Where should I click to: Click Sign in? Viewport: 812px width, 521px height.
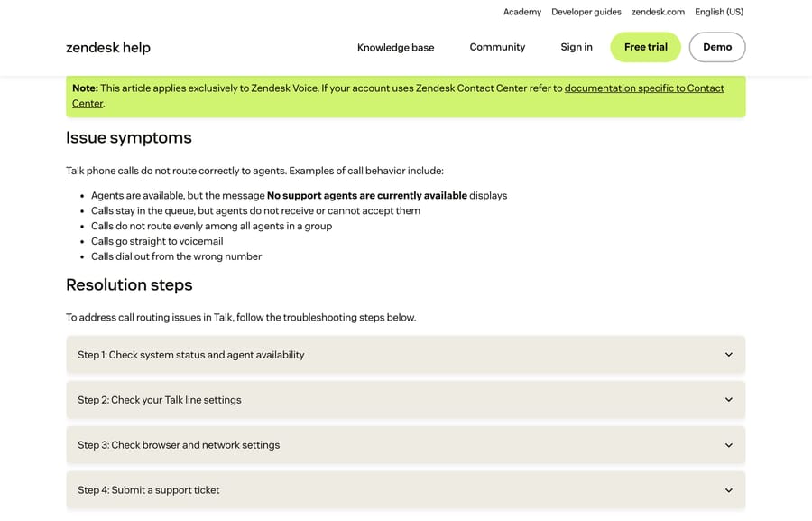click(577, 47)
